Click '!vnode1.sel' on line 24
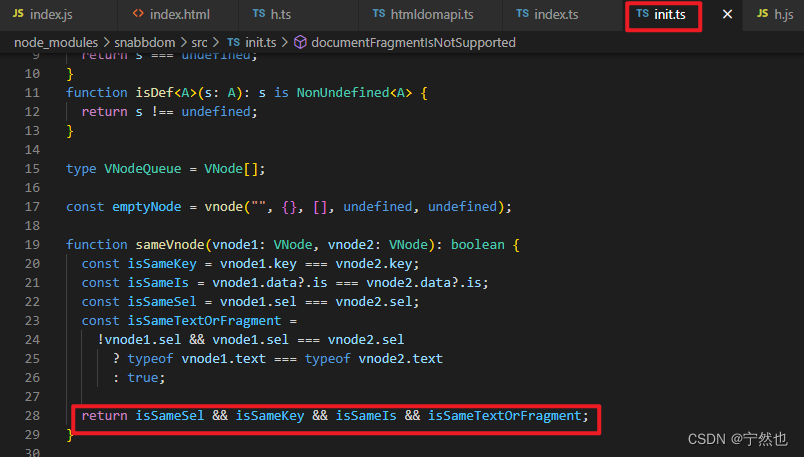The image size is (804, 457). pyautogui.click(x=139, y=340)
